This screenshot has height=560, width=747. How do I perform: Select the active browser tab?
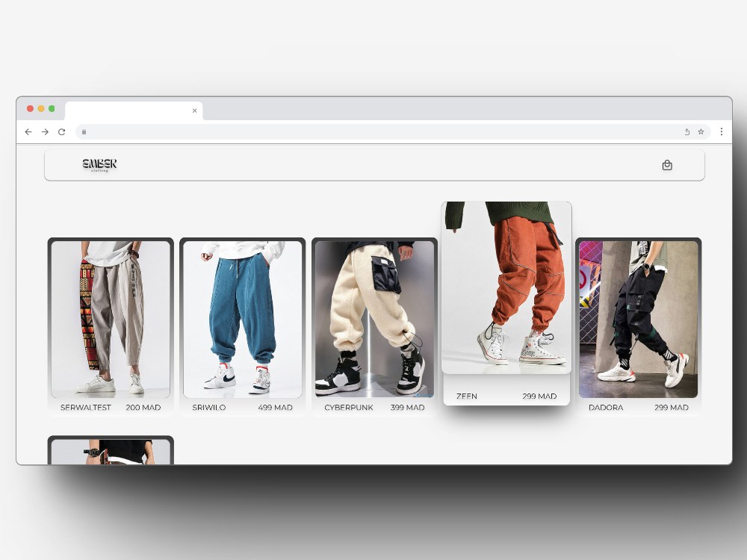coord(127,110)
